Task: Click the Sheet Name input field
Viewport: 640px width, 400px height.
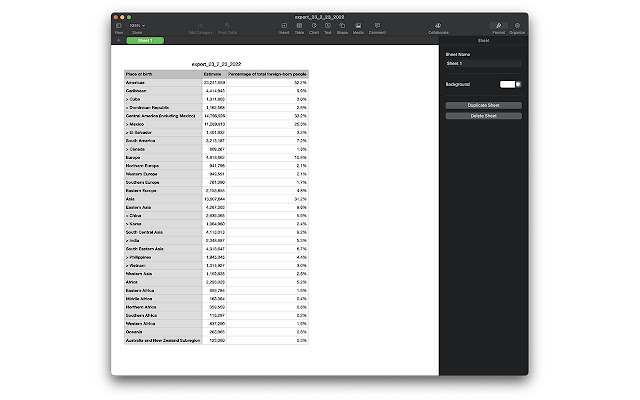Action: [483, 63]
